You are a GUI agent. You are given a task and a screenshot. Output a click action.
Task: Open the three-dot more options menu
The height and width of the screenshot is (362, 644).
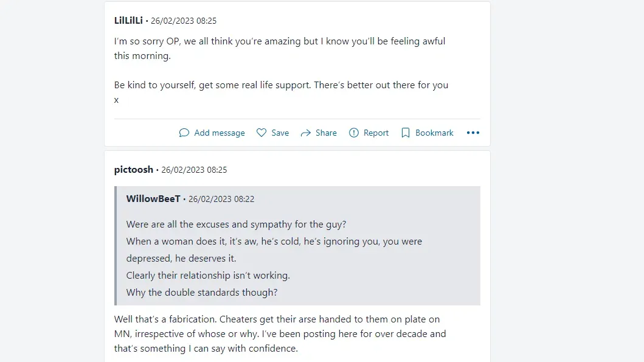pyautogui.click(x=473, y=133)
